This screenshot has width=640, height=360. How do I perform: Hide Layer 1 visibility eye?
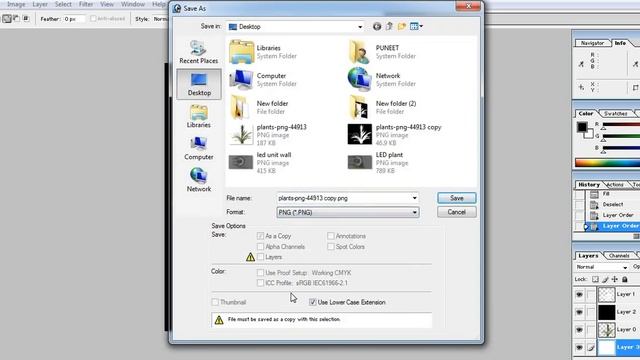point(579,294)
